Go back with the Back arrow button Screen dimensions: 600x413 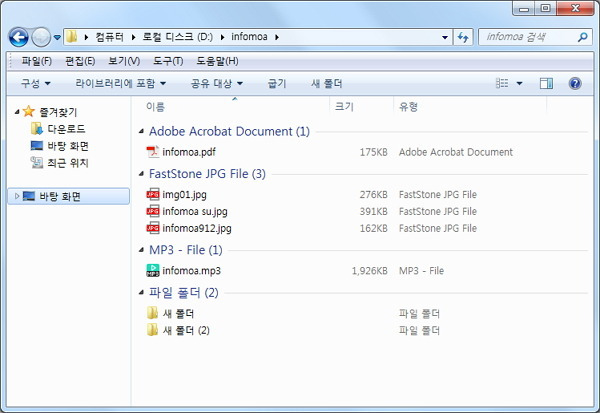(x=18, y=37)
